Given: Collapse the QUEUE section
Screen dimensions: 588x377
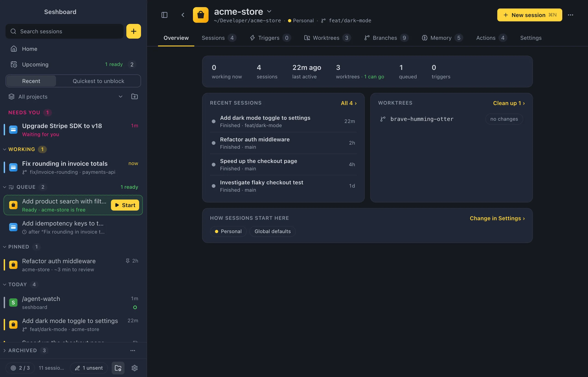Looking at the screenshot, I should click(x=4, y=187).
